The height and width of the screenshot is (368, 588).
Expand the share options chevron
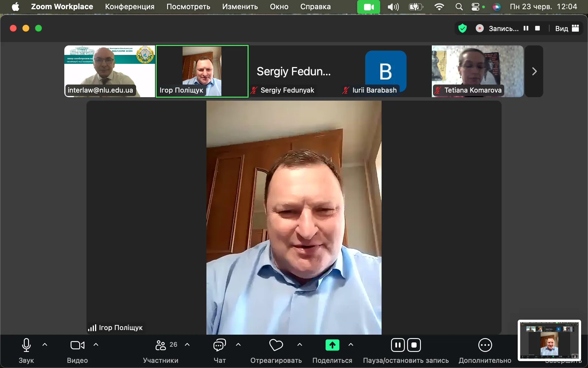[351, 344]
